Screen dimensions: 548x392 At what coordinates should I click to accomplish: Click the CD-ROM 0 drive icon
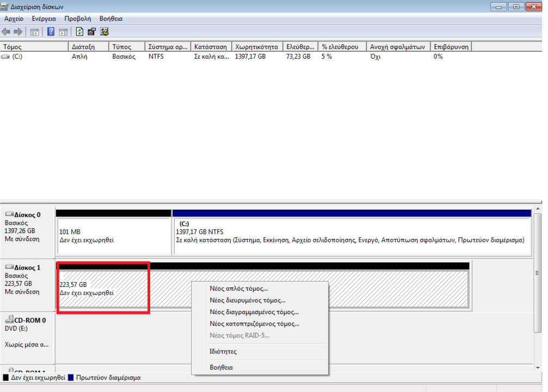pos(9,319)
